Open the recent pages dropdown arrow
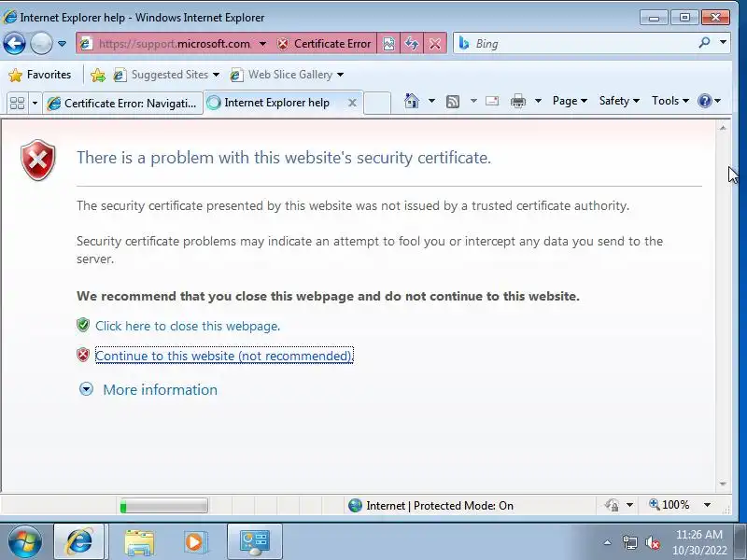Image resolution: width=747 pixels, height=560 pixels. click(x=62, y=44)
